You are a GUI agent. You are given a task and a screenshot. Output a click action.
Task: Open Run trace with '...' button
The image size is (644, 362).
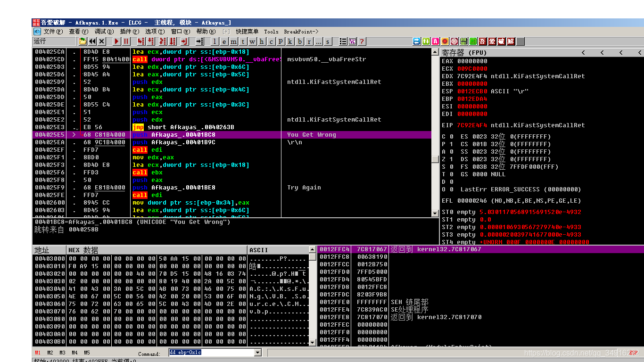tap(318, 41)
